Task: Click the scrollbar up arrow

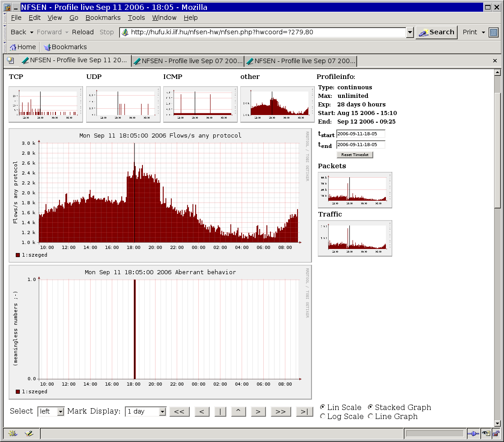Action: [498, 72]
